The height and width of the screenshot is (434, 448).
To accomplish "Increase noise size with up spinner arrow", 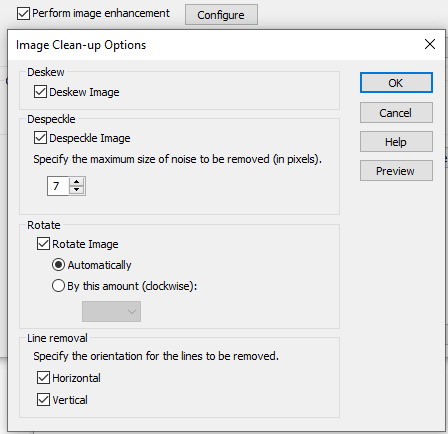I will (x=77, y=182).
